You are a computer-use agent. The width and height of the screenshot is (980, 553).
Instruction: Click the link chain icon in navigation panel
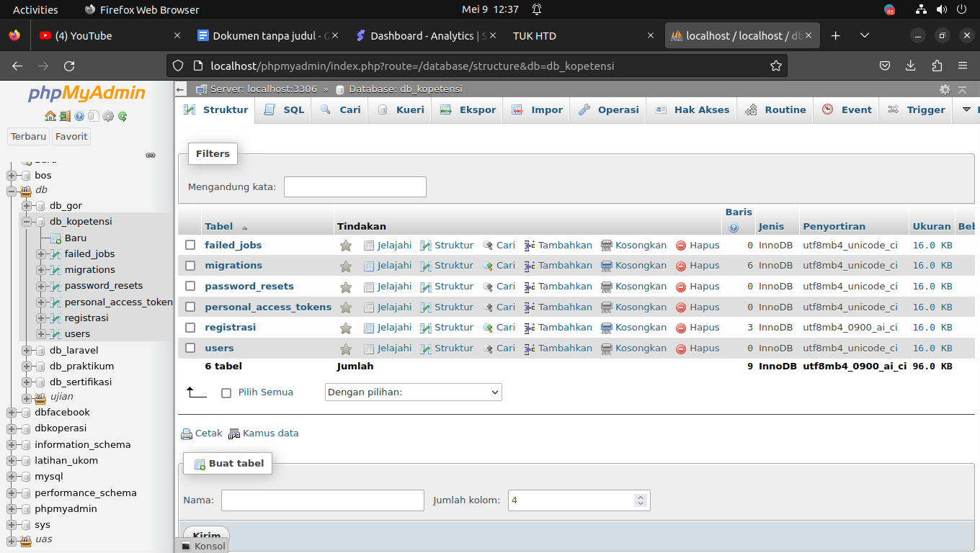[x=151, y=155]
